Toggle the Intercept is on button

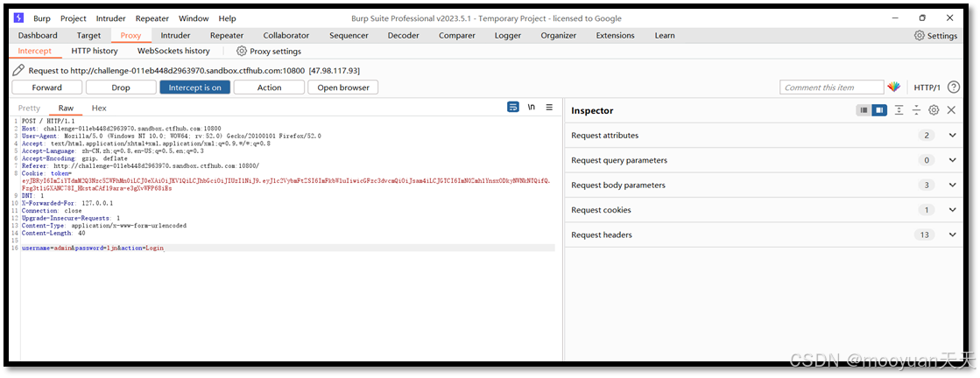[195, 87]
